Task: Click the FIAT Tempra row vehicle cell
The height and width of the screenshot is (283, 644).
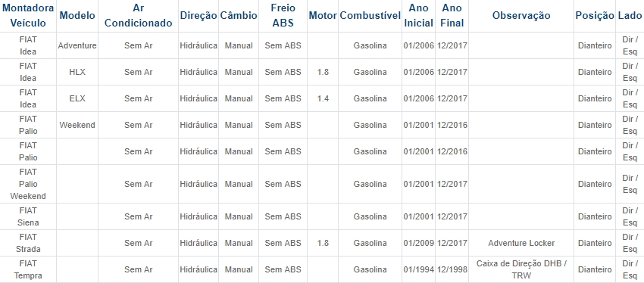Action: click(28, 269)
